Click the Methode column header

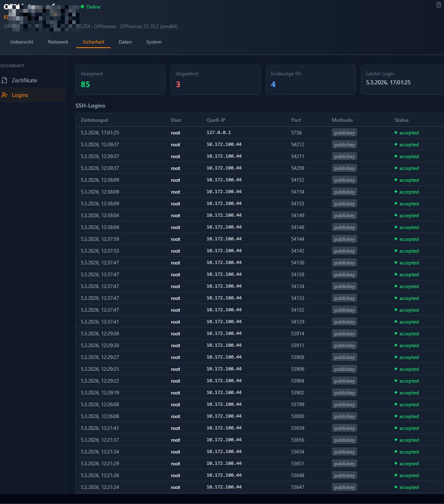click(x=342, y=120)
